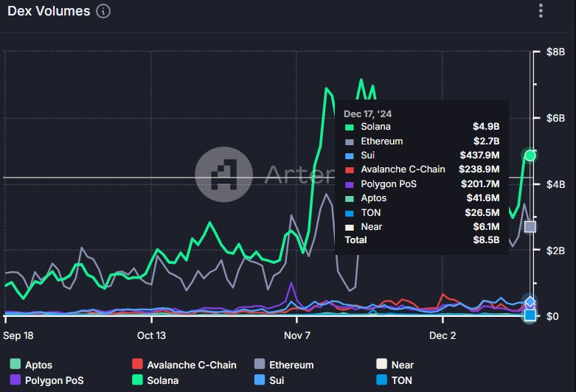This screenshot has height=392, width=576.
Task: Toggle Ethereum series in the legend
Action: coord(284,365)
